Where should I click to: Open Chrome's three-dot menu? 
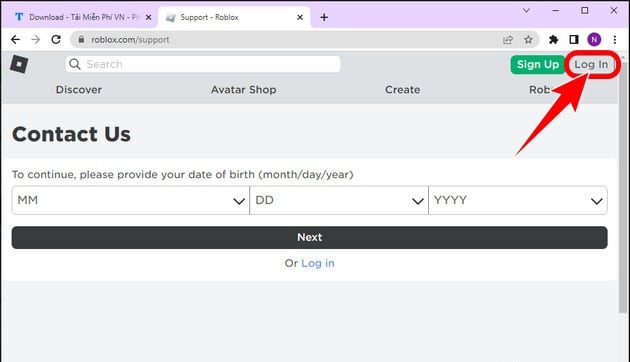[615, 39]
